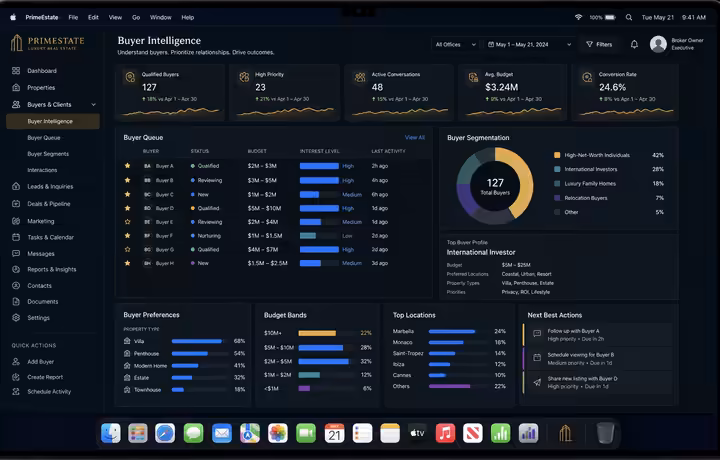
Task: Open the Dashboard sidebar icon
Action: tap(16, 71)
